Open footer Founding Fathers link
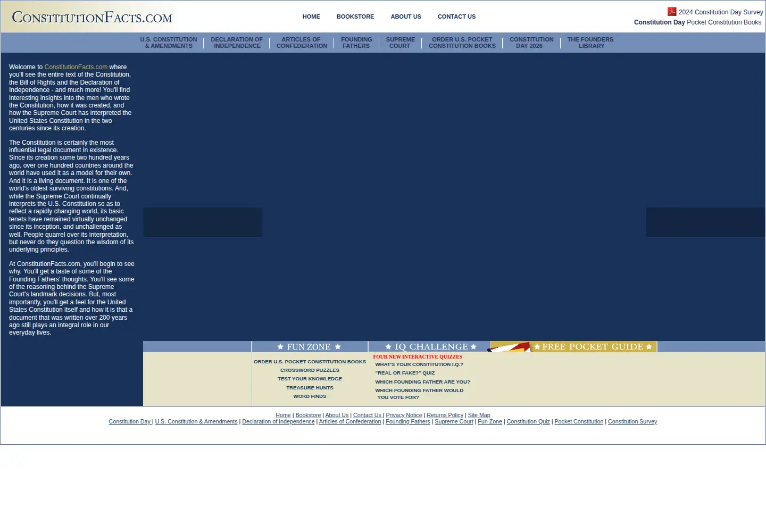The height and width of the screenshot is (532, 766). (408, 422)
